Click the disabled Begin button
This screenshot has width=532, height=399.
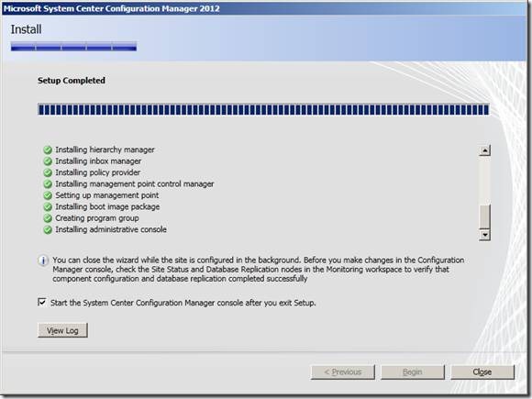click(x=413, y=371)
